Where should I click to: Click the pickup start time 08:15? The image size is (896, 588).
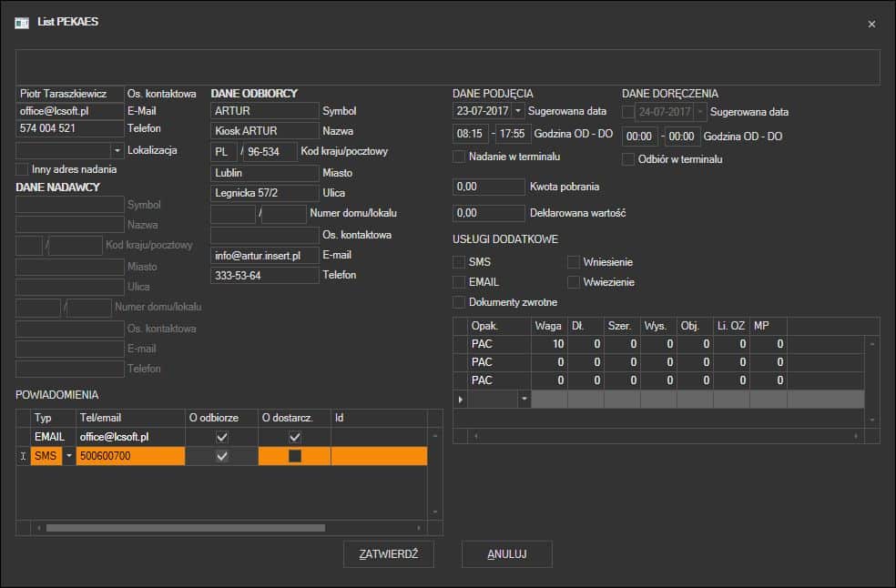click(x=470, y=134)
